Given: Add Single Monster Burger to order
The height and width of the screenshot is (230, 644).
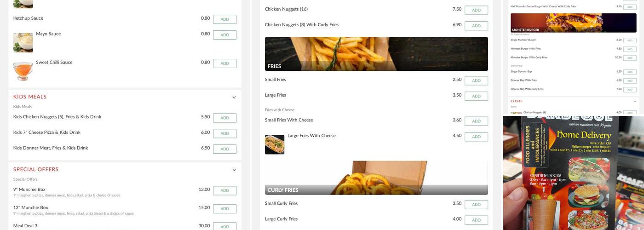Looking at the screenshot, I should point(630,40).
